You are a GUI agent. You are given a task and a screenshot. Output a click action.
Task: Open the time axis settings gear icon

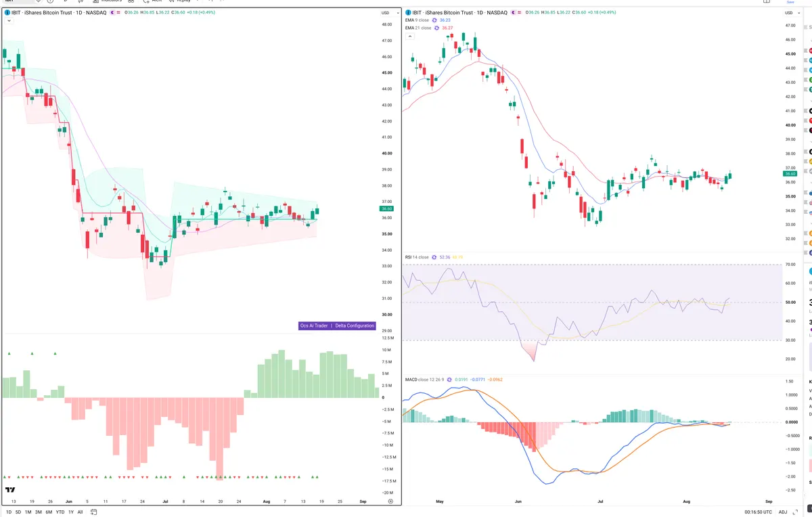tap(390, 500)
